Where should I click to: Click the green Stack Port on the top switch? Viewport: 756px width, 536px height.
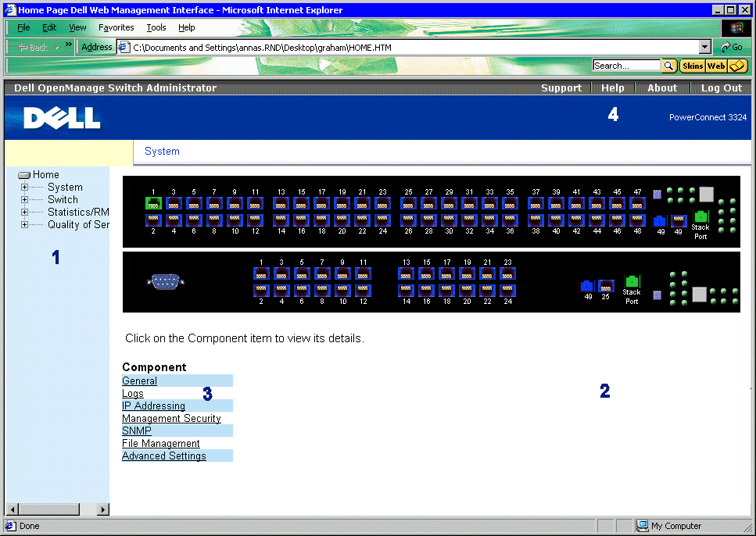tap(700, 216)
